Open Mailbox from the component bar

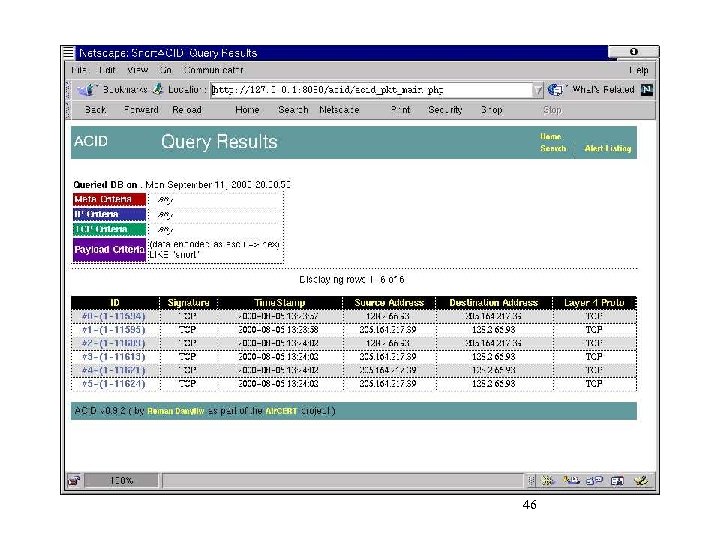pyautogui.click(x=571, y=481)
